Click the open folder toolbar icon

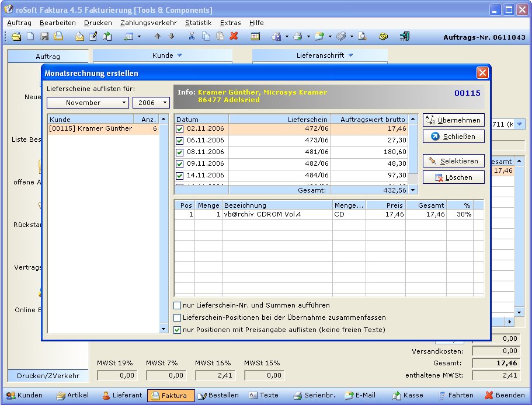(x=16, y=37)
